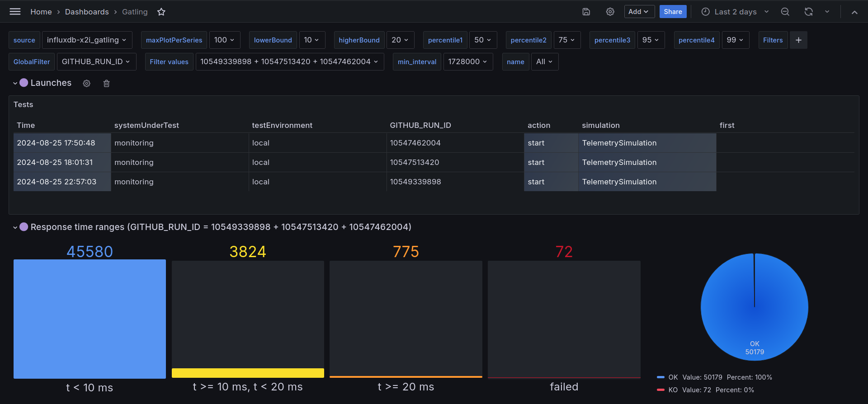Go to Dashboards breadcrumb
Image resolution: width=868 pixels, height=404 pixels.
pyautogui.click(x=87, y=12)
